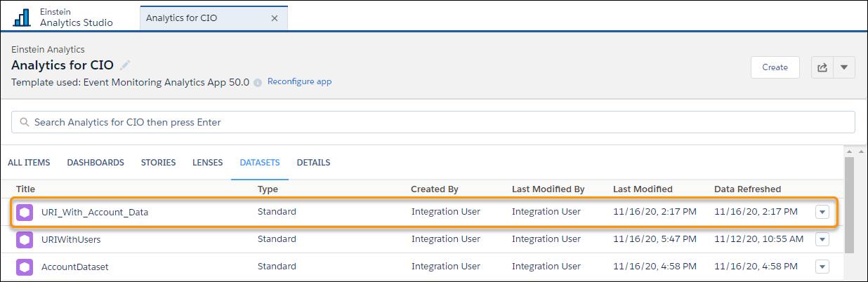The height and width of the screenshot is (282, 868).
Task: Click the Einstein Analytics Studio logo icon
Action: click(22, 17)
